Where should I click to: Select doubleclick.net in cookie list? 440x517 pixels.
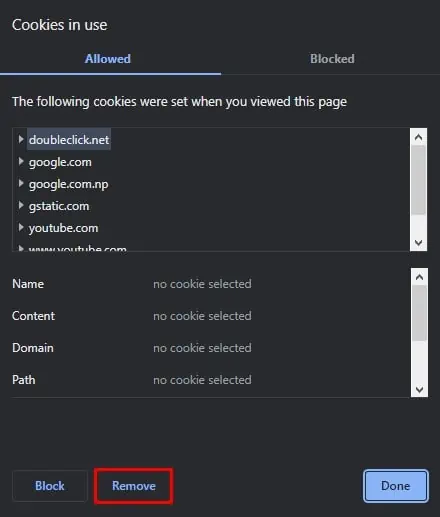(69, 140)
